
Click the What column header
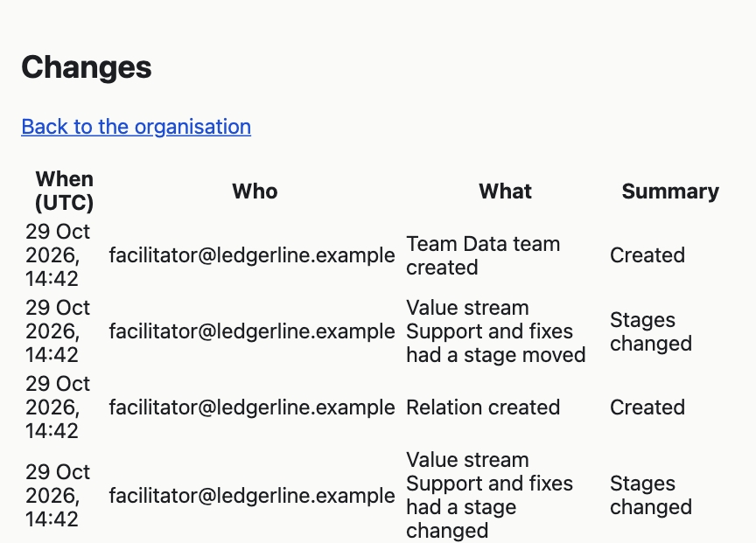[x=505, y=191]
